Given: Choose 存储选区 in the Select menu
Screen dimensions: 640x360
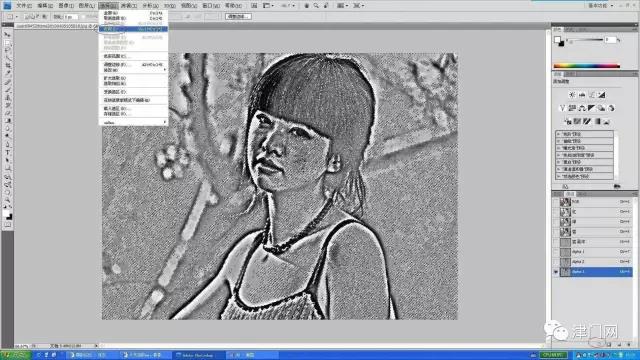Looking at the screenshot, I should click(133, 113).
